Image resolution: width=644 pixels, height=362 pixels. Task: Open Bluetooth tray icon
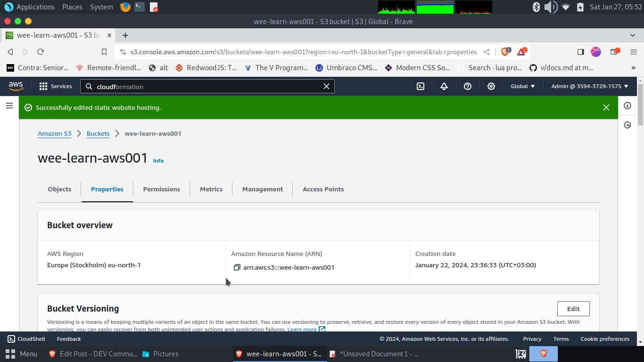click(x=536, y=7)
